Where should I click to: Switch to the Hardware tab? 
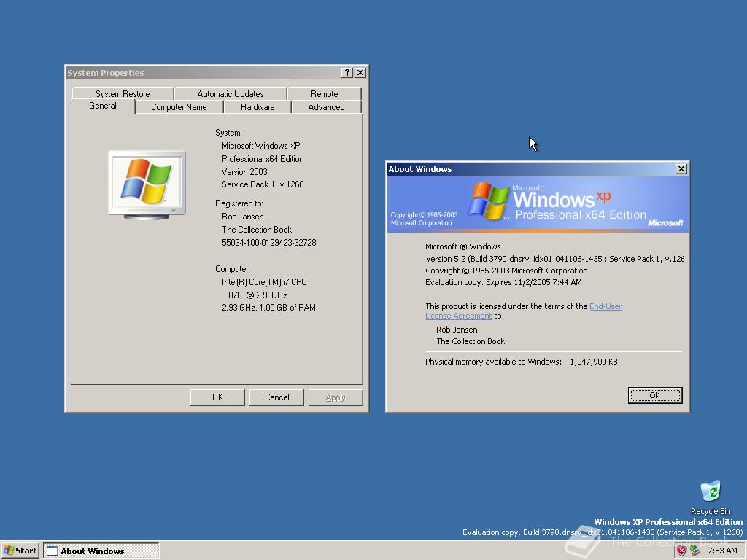(x=258, y=107)
